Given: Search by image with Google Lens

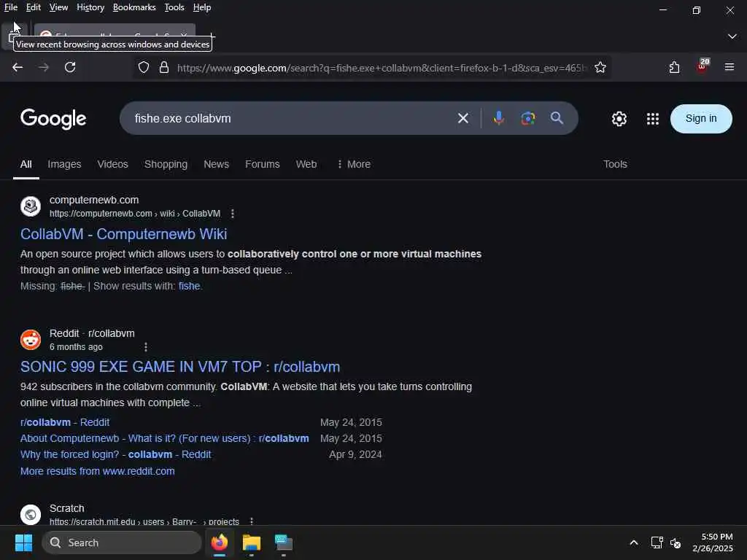Looking at the screenshot, I should (528, 118).
